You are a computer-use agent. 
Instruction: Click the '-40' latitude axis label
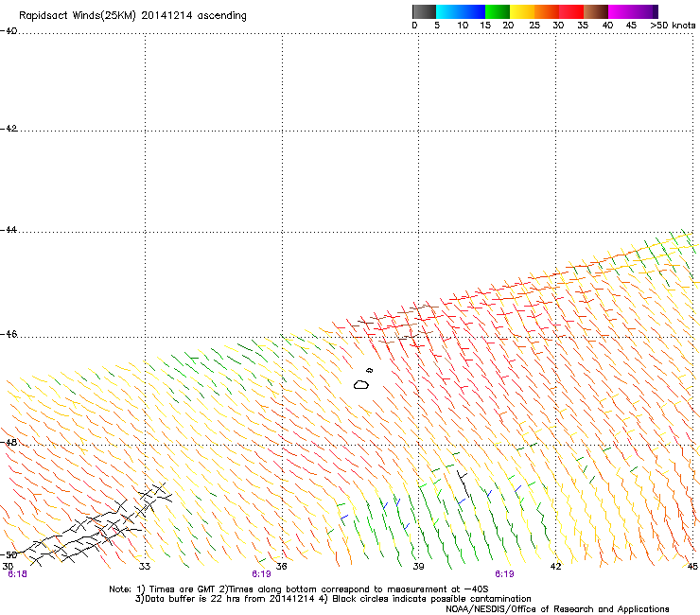point(9,31)
